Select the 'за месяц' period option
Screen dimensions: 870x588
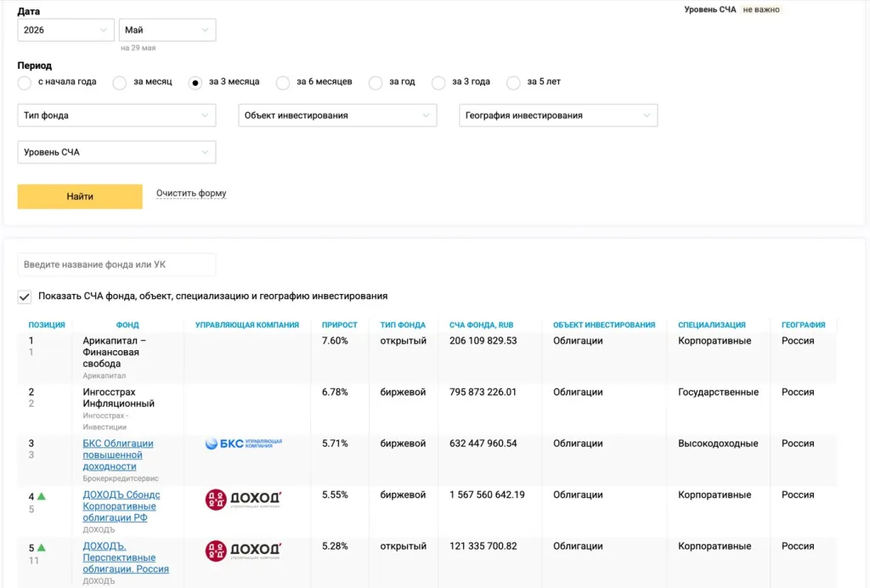point(119,82)
